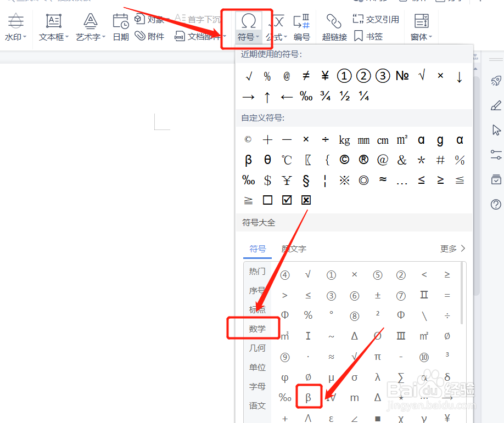504x423 pixels.
Task: Insert ④ from the symbol library
Action: (x=285, y=275)
